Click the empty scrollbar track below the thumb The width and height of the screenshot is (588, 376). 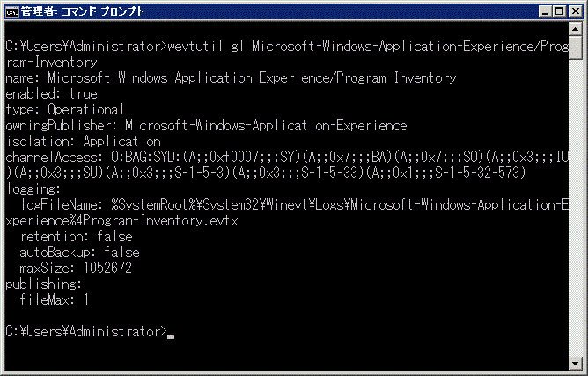576,208
